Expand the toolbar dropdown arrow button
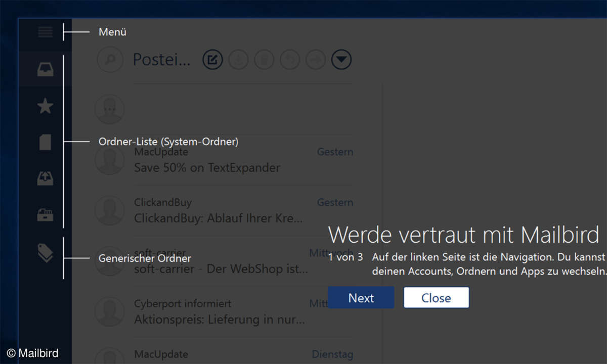 (341, 60)
